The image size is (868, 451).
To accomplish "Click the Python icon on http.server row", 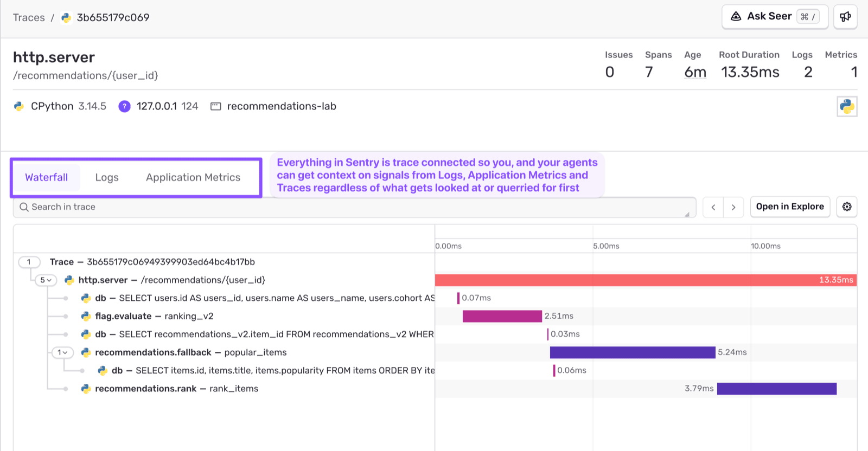I will coord(69,280).
